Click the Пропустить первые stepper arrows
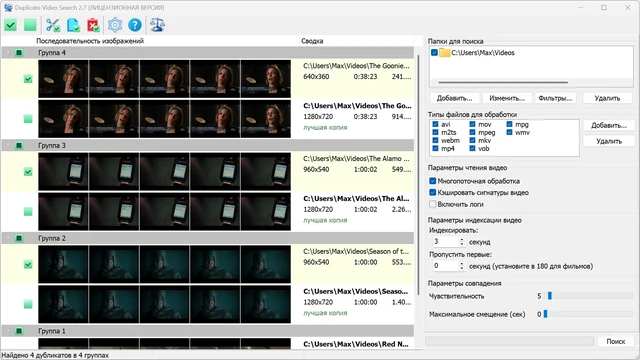 coord(462,266)
